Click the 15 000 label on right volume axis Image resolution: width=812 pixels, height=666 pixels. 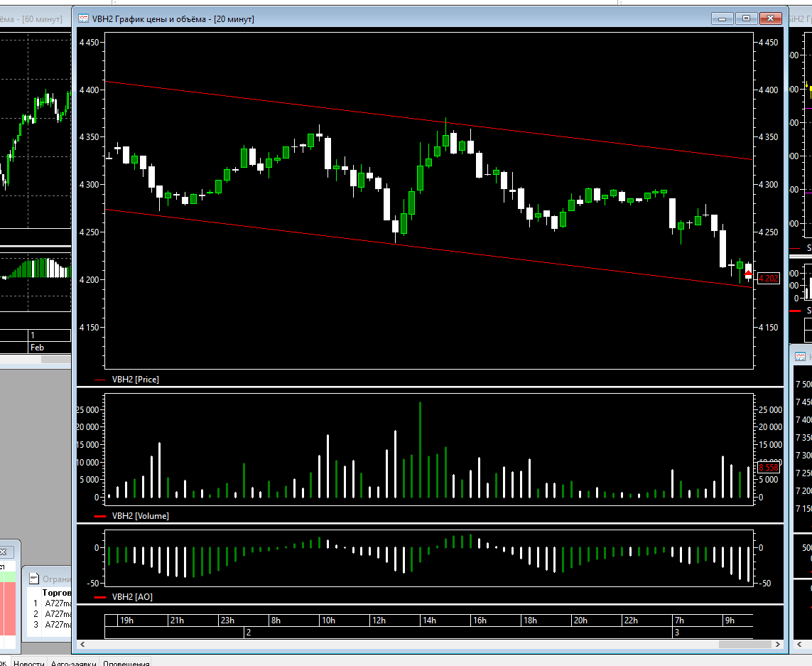[x=771, y=445]
